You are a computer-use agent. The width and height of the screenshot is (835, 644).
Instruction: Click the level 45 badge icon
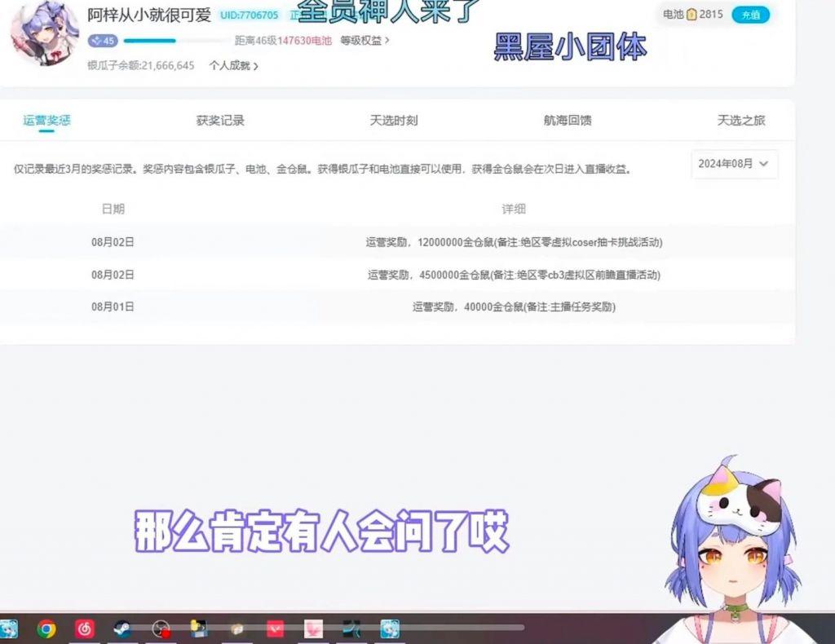(103, 41)
